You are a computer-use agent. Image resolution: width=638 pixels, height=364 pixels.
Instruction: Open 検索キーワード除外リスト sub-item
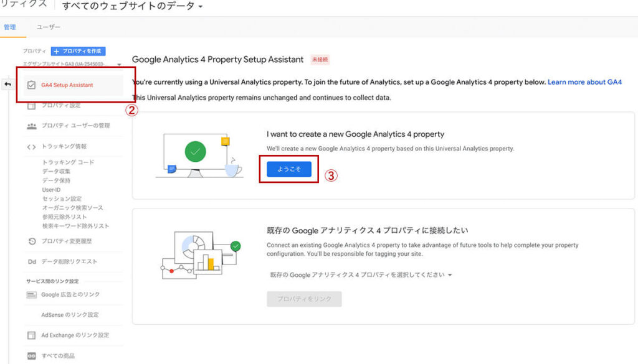[x=75, y=226]
